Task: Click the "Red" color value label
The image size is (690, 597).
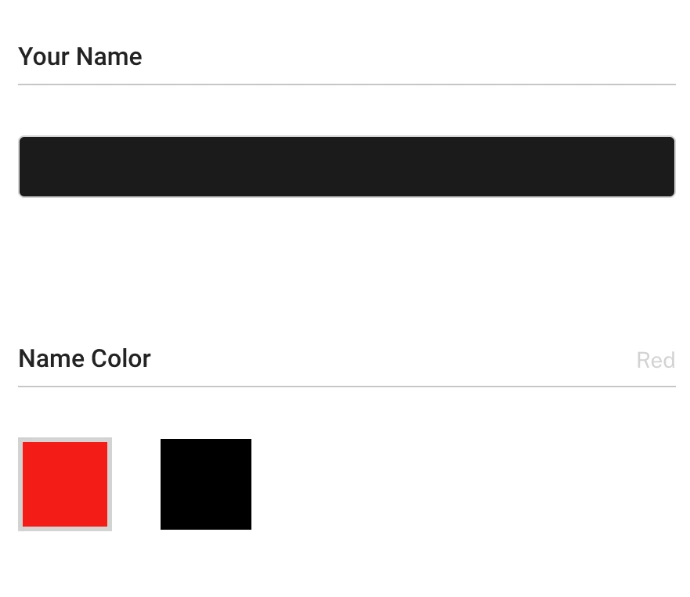Action: click(x=655, y=360)
